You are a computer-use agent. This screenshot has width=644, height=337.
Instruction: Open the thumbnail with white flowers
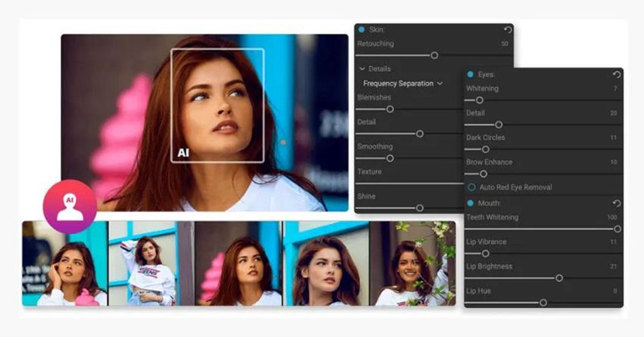(x=412, y=264)
